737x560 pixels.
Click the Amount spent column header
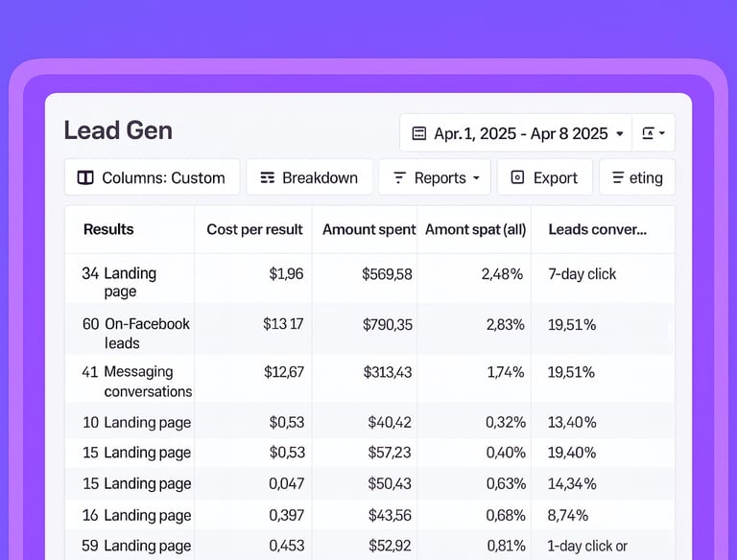368,229
